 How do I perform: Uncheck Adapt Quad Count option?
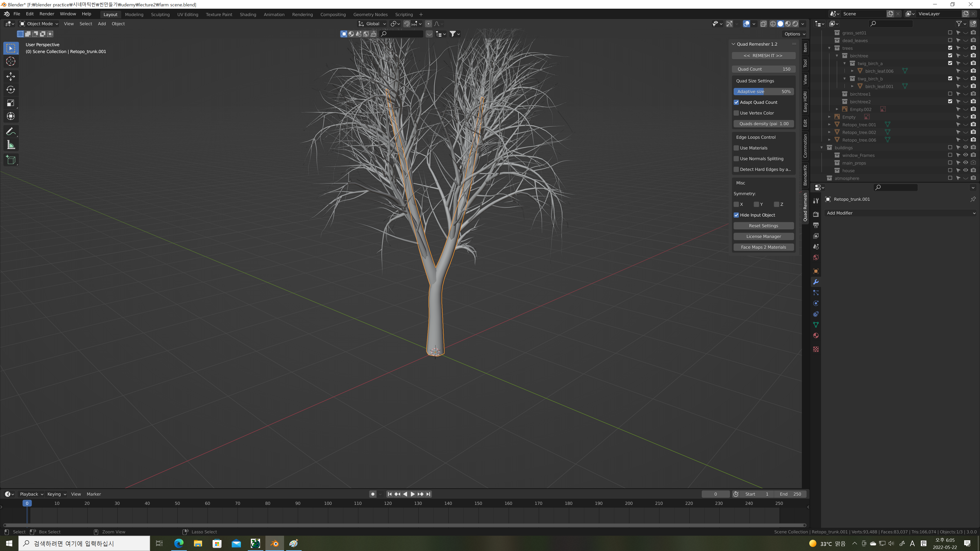coord(737,102)
